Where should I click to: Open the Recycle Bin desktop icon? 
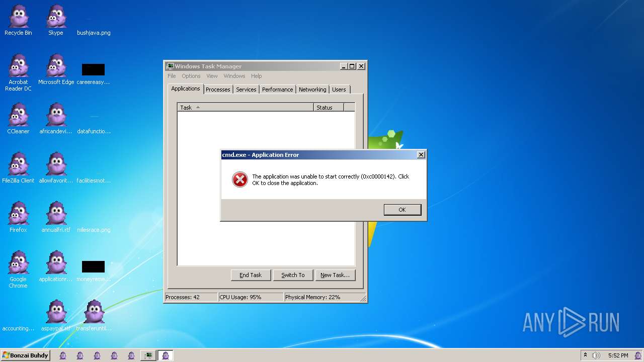click(18, 21)
